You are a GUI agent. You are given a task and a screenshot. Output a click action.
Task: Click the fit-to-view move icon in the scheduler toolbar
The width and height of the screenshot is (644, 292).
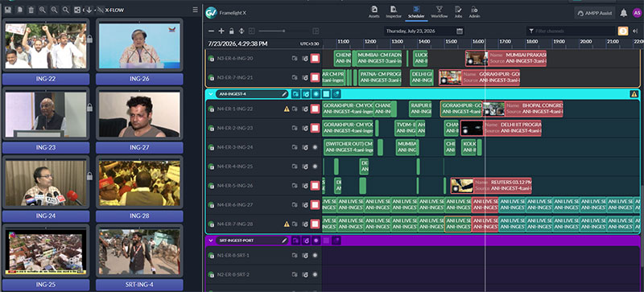coord(242,31)
